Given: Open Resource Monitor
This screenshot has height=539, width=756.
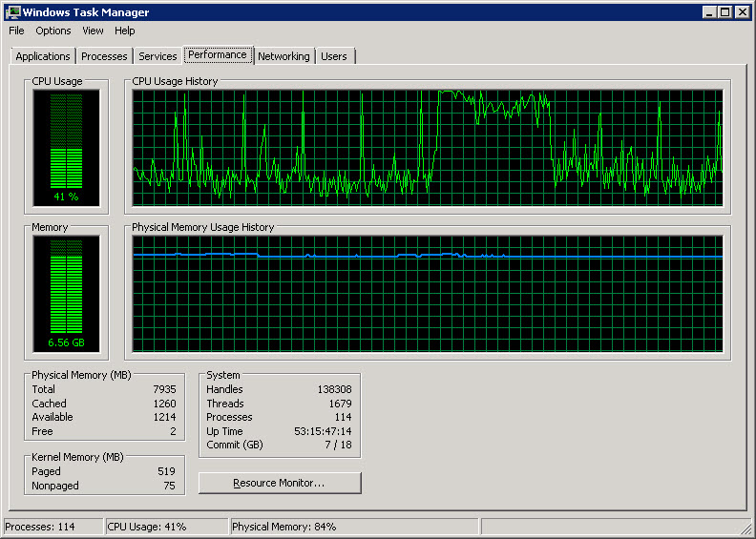Looking at the screenshot, I should click(x=280, y=483).
